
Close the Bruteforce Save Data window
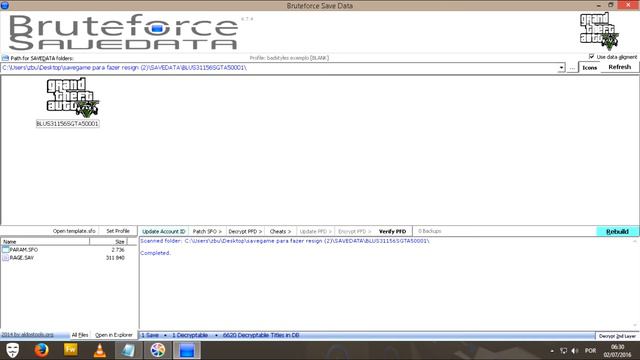coord(628,5)
